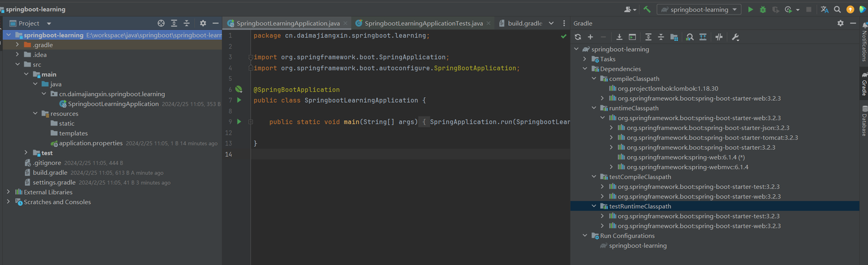Click the Spring bean gutter icon on line 6
868x265 pixels.
tap(239, 89)
